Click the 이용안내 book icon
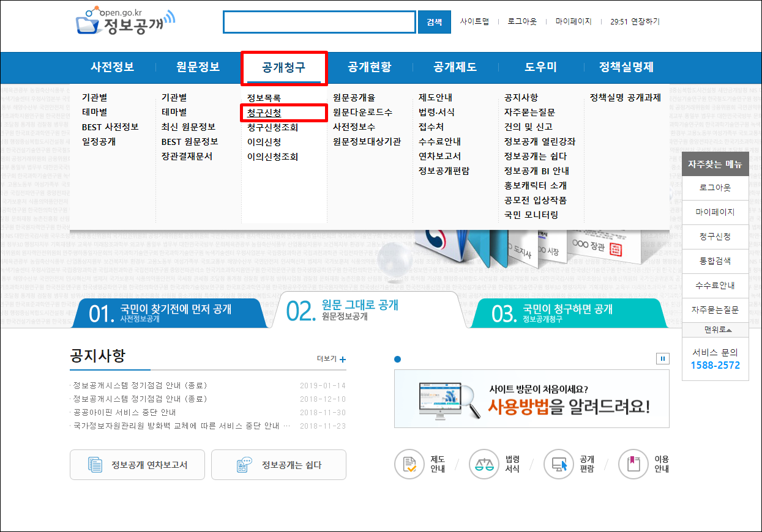762x532 pixels. (x=631, y=464)
